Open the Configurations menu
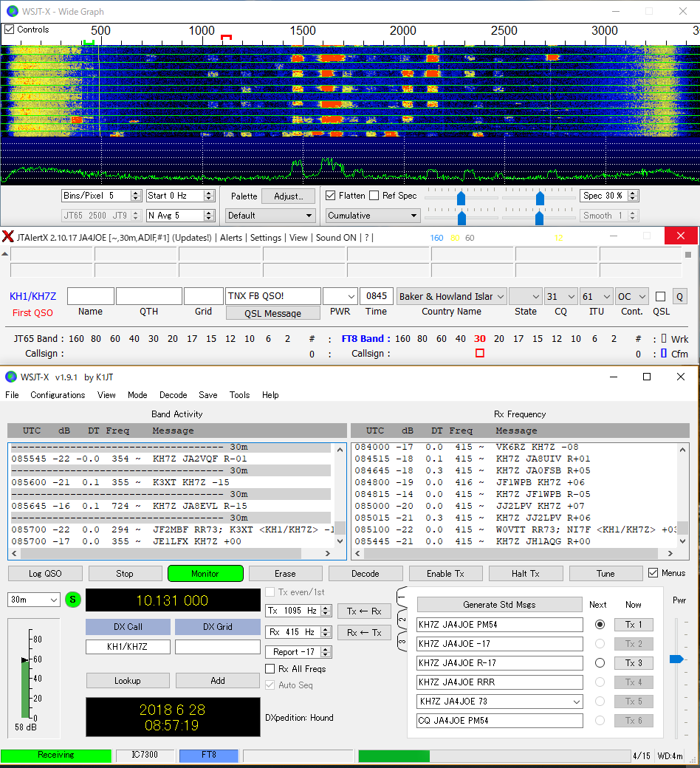The height and width of the screenshot is (768, 700). pyautogui.click(x=58, y=395)
